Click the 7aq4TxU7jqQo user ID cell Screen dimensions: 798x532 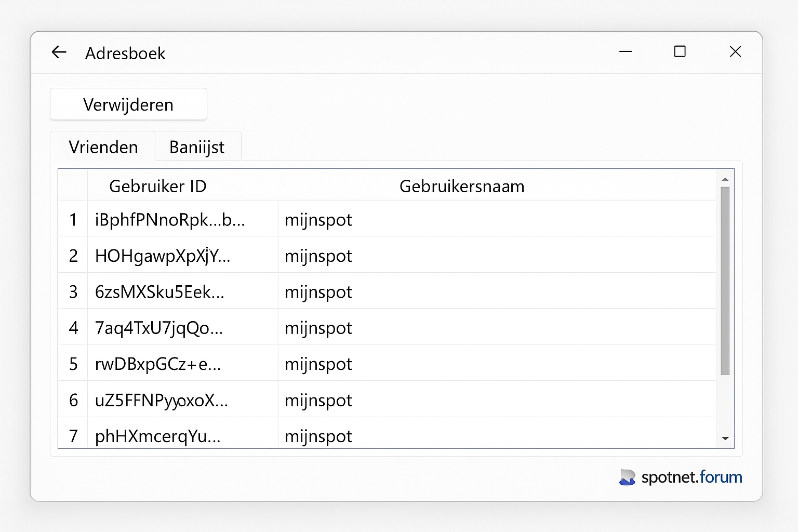158,328
